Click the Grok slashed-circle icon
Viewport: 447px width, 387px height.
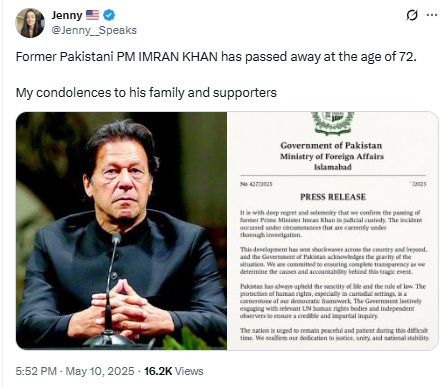[412, 15]
